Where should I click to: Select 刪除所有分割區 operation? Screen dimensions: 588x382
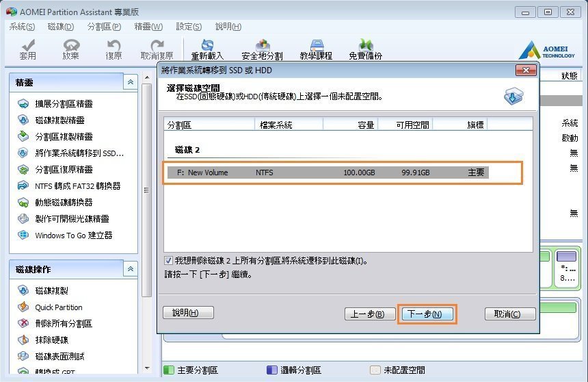click(x=64, y=324)
